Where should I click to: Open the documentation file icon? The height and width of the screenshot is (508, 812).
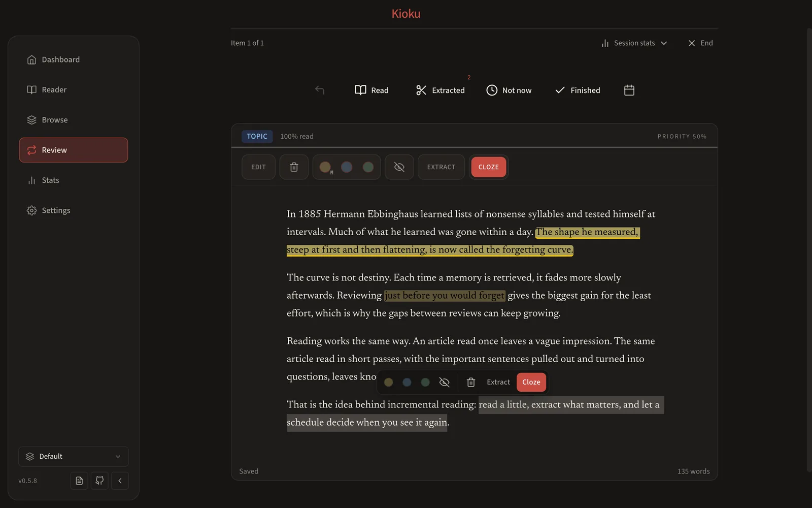click(x=79, y=481)
